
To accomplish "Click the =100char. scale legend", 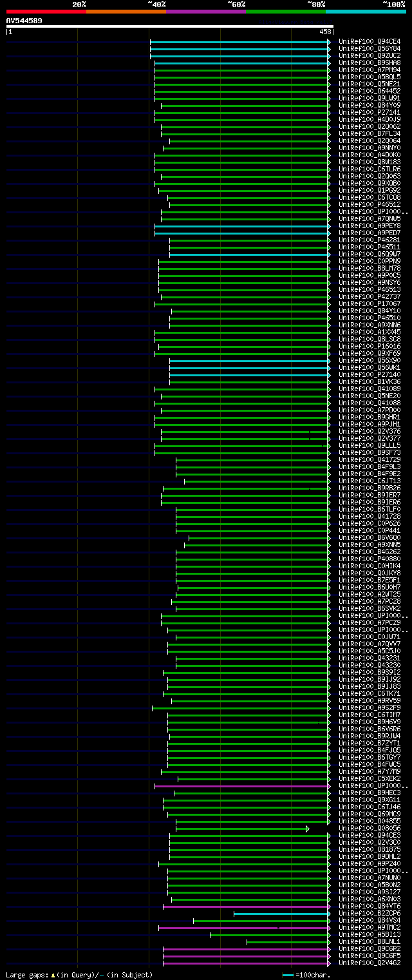I will click(x=306, y=975).
